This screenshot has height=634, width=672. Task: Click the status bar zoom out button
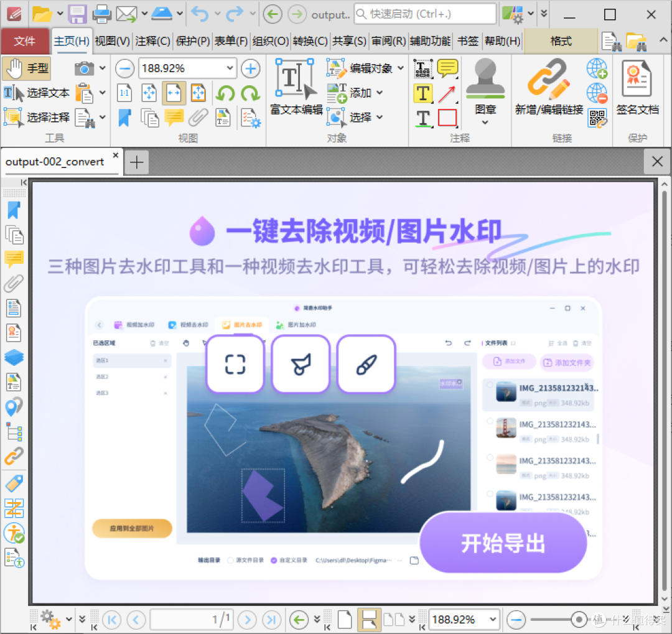pos(516,620)
